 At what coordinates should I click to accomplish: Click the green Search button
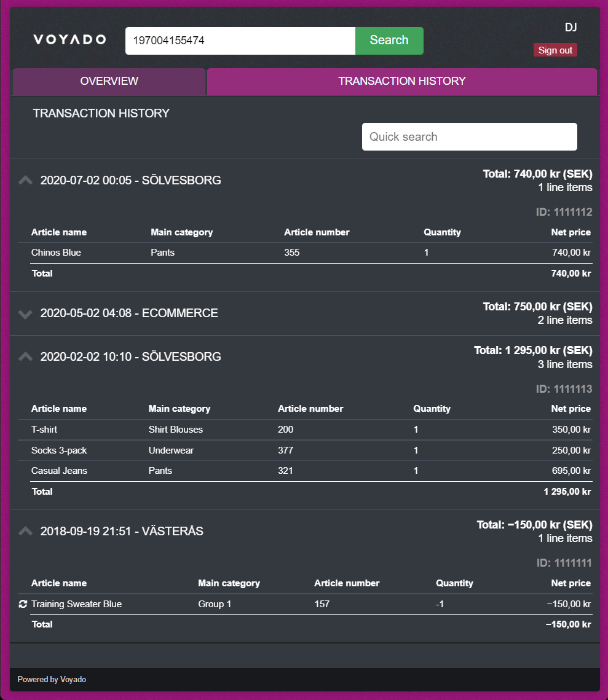tap(389, 40)
